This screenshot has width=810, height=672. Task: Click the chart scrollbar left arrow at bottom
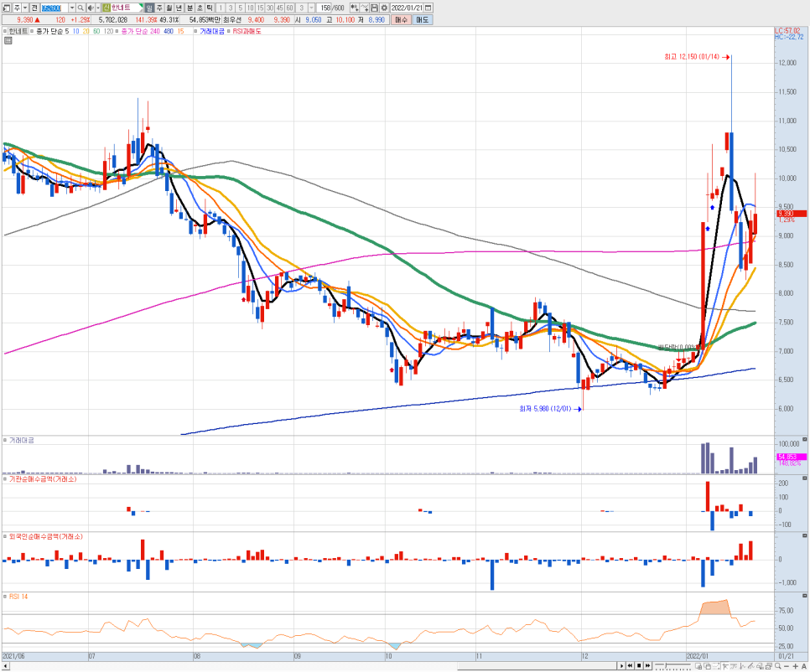point(5,666)
